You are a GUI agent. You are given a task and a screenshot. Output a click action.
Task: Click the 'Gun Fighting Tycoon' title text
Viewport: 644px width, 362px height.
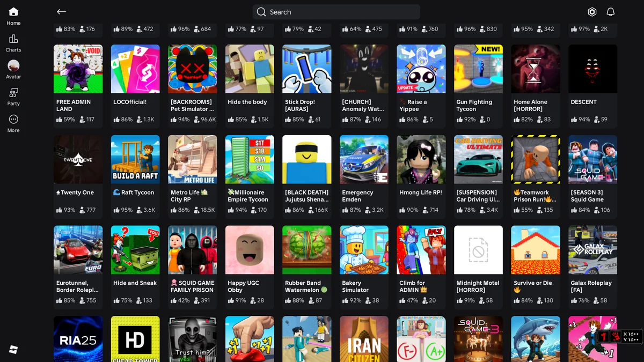pyautogui.click(x=474, y=105)
